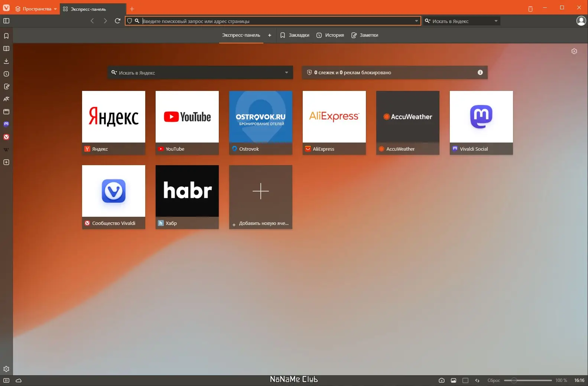Open page actions in status bar

click(x=477, y=380)
